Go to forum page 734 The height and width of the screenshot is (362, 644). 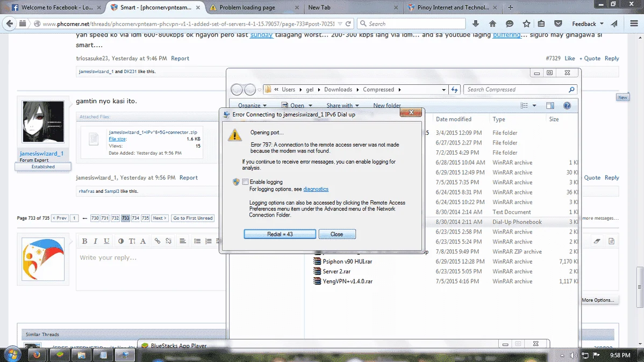(135, 218)
